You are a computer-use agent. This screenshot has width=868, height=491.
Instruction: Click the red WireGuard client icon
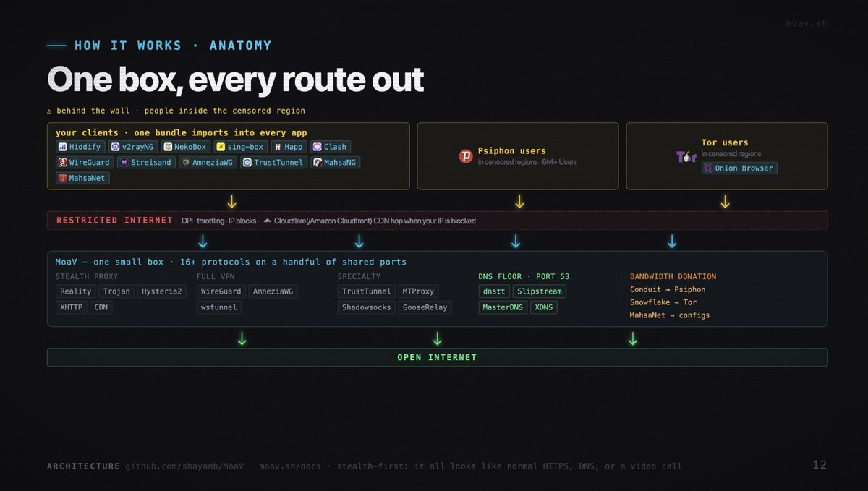tap(63, 163)
